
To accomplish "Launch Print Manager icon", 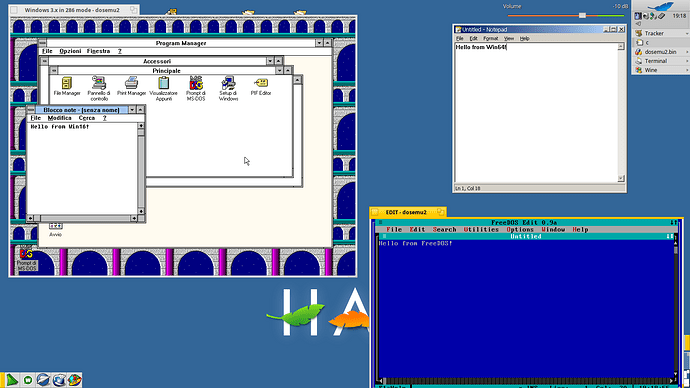I will click(x=131, y=86).
